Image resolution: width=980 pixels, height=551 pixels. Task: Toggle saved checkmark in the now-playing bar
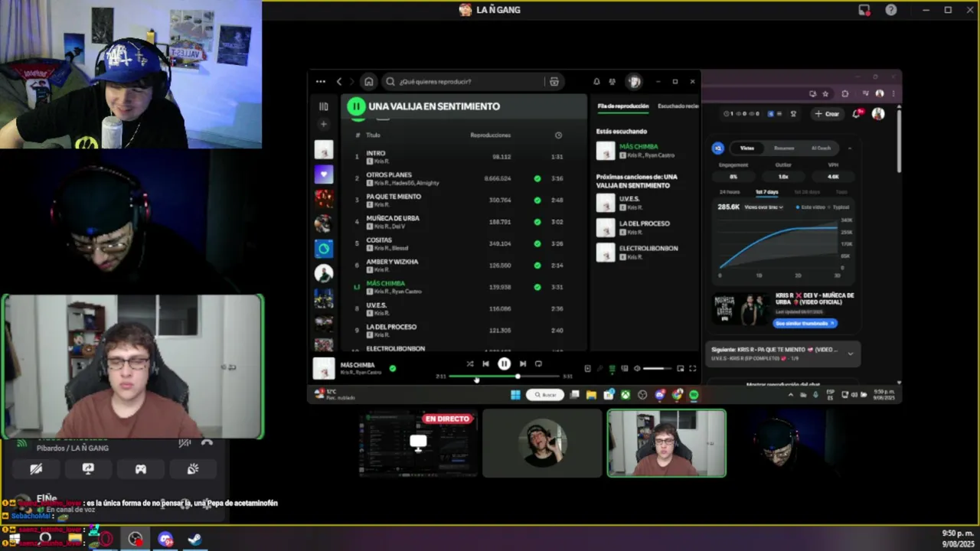pos(393,368)
